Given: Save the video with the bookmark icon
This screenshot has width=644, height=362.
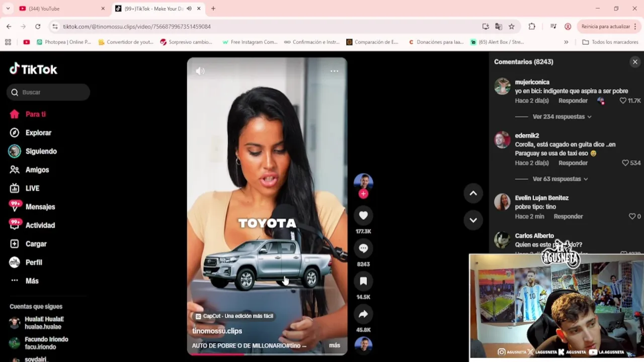Looking at the screenshot, I should (363, 281).
